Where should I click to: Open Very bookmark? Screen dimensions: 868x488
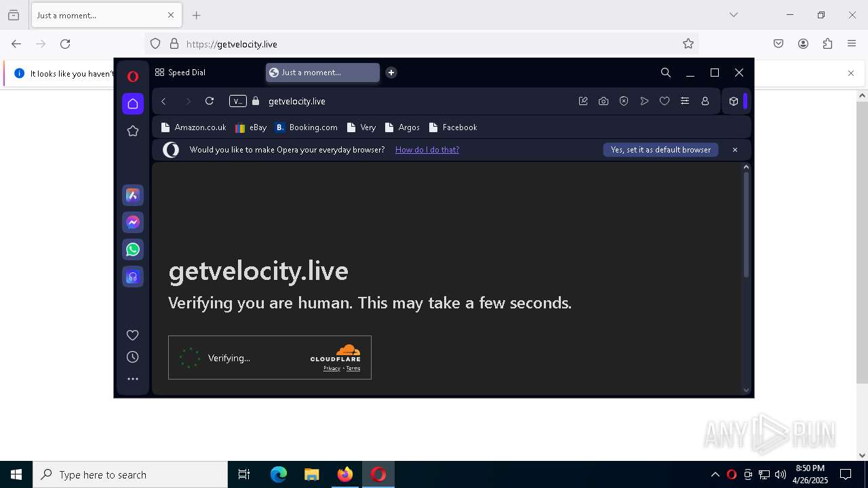(361, 127)
